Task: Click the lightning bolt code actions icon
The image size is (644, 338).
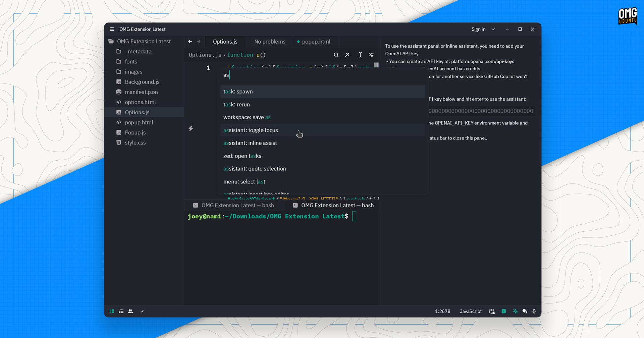Action: click(191, 128)
